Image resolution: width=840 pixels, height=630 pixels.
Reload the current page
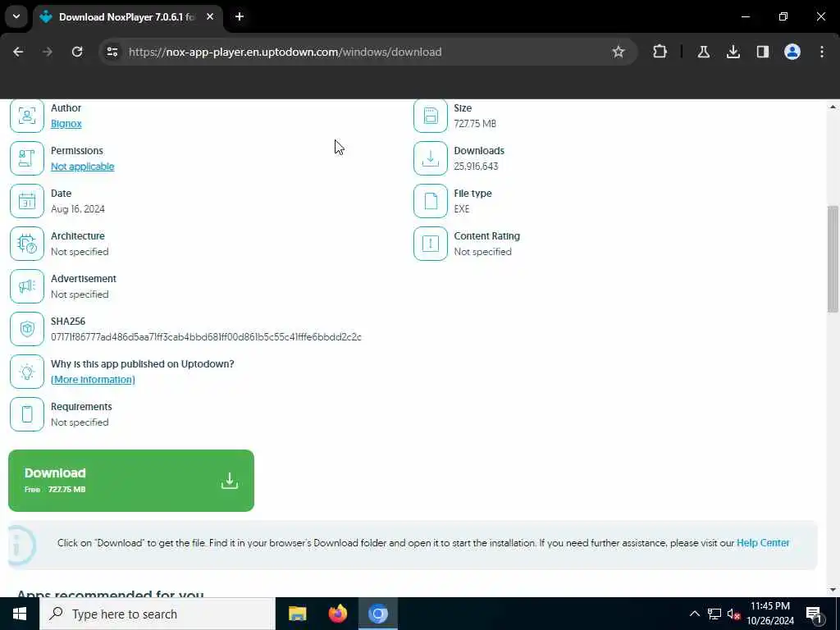(x=77, y=52)
